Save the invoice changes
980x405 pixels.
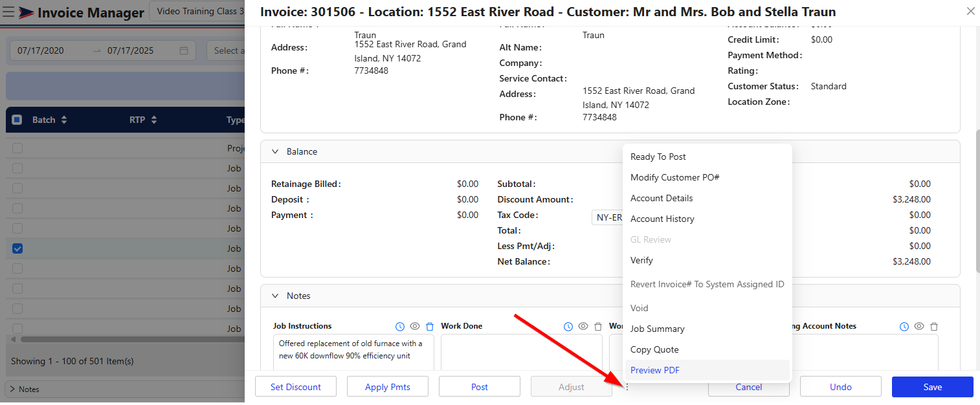click(x=933, y=387)
